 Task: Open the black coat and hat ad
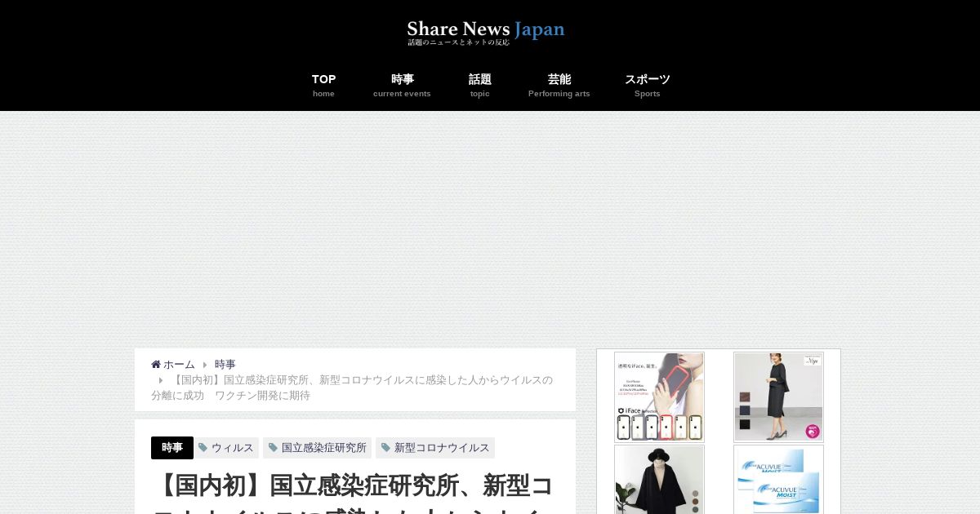659,480
